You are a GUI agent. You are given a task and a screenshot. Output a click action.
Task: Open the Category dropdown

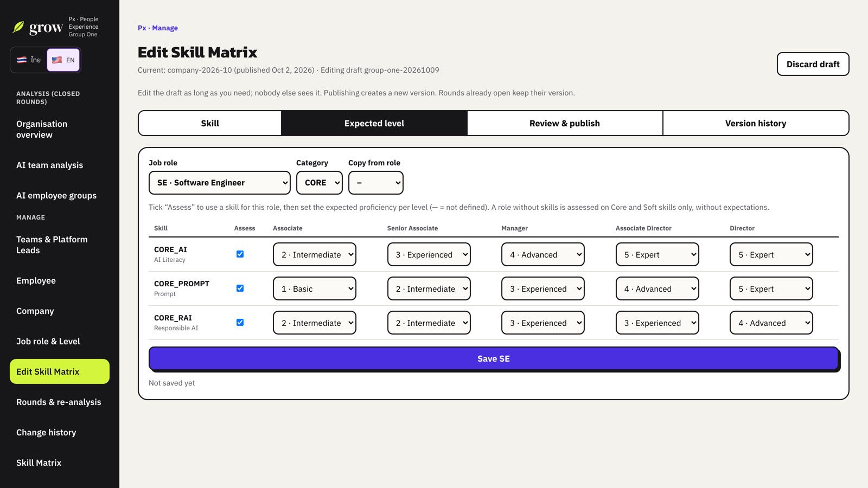[320, 183]
